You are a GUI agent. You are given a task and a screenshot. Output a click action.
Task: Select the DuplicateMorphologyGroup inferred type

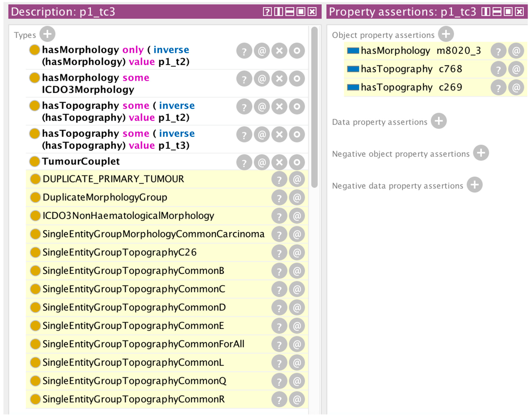point(105,197)
